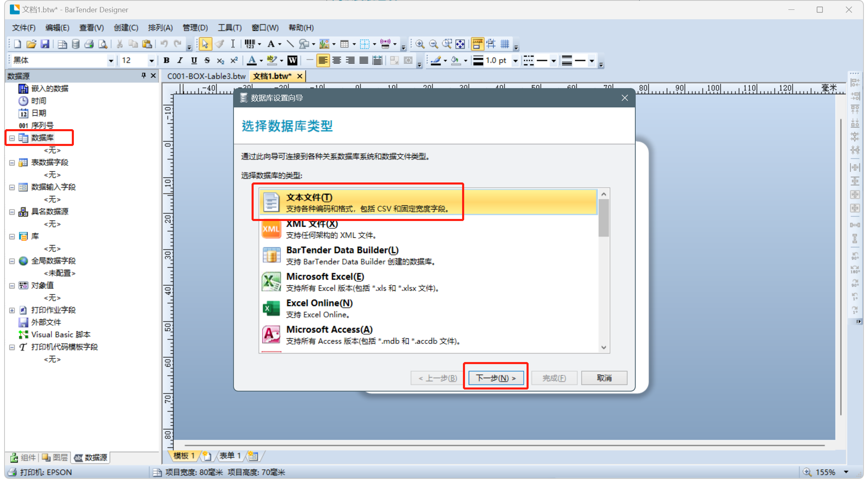The image size is (868, 483).
Task: Click the 取消 button
Action: 604,378
